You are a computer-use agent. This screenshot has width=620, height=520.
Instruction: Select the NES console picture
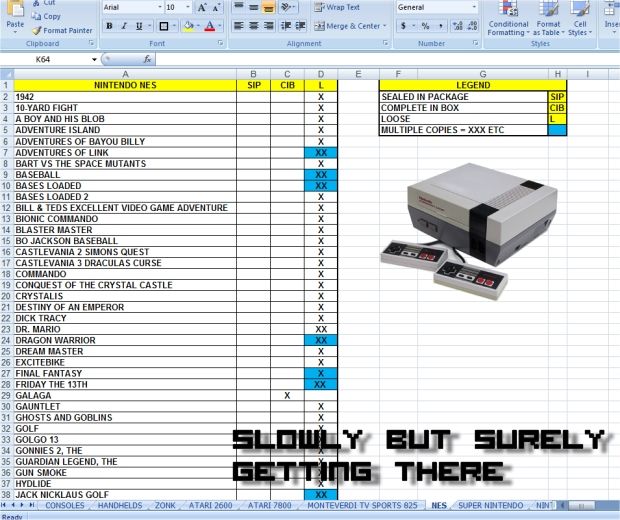pos(469,231)
